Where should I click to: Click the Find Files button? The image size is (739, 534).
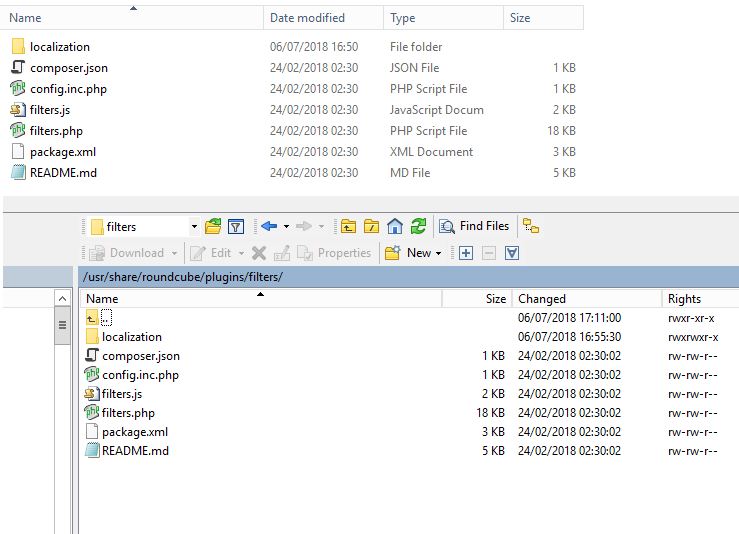(x=475, y=226)
